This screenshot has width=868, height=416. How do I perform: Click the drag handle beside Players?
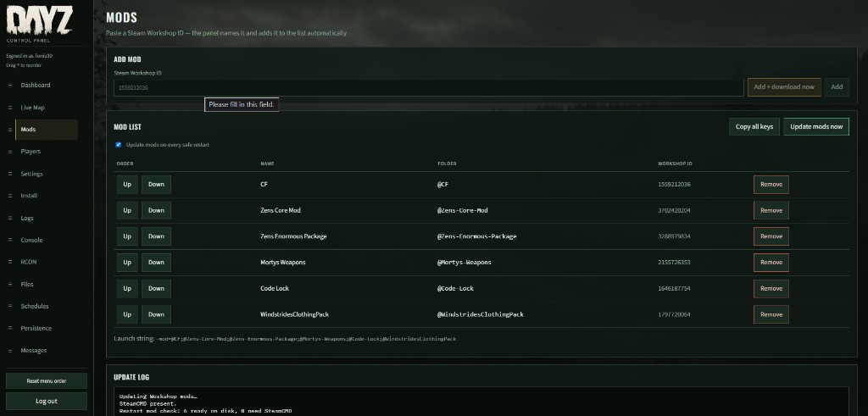point(10,151)
